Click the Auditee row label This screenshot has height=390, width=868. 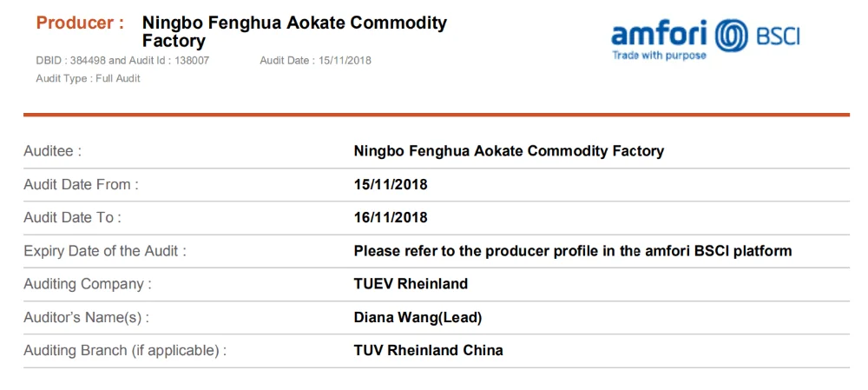[53, 151]
